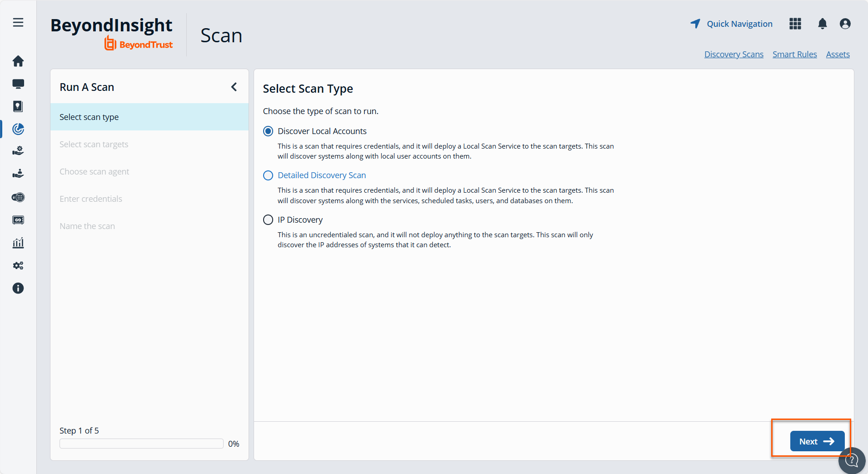868x474 pixels.
Task: Open the hamburger navigation menu
Action: click(18, 22)
